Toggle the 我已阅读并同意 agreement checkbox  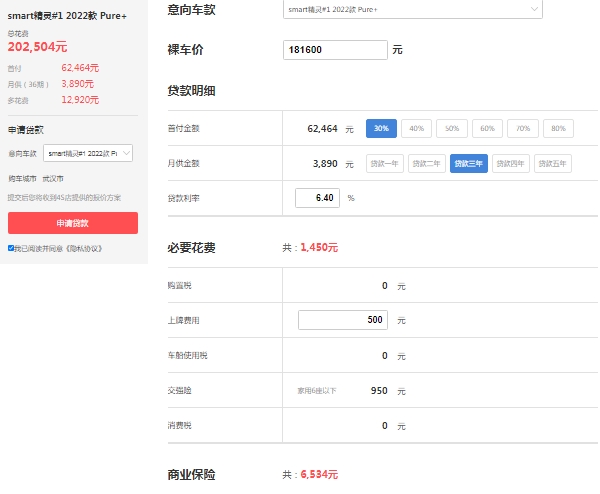11,248
